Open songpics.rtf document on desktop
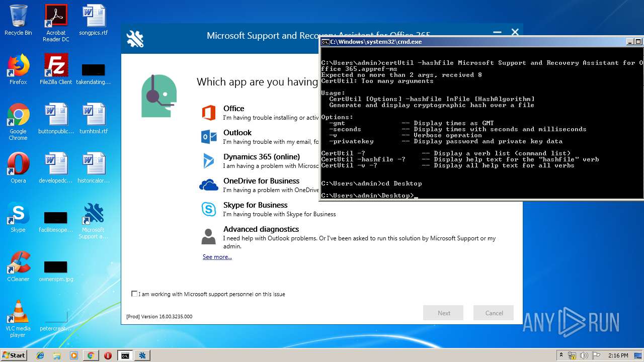644x362 pixels. pyautogui.click(x=94, y=20)
